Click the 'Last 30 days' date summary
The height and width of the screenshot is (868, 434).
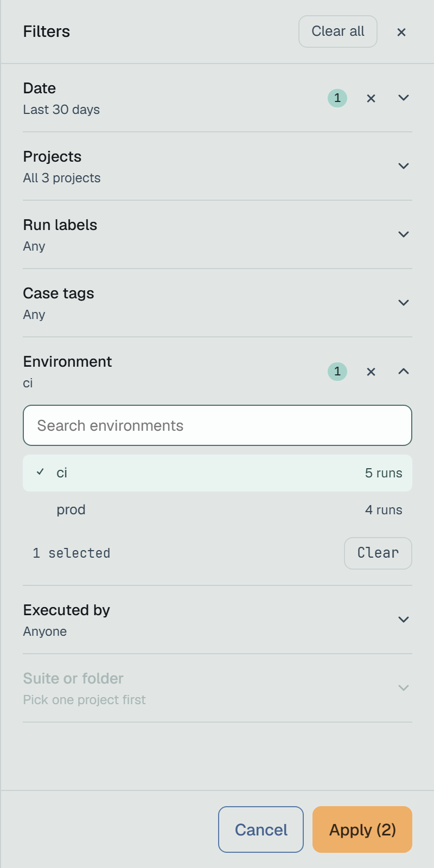coord(61,110)
